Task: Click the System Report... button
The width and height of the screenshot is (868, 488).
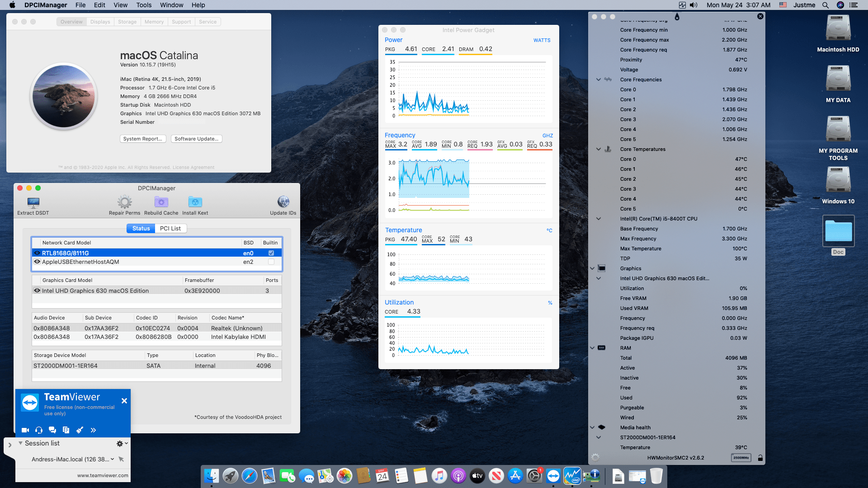Action: [143, 139]
